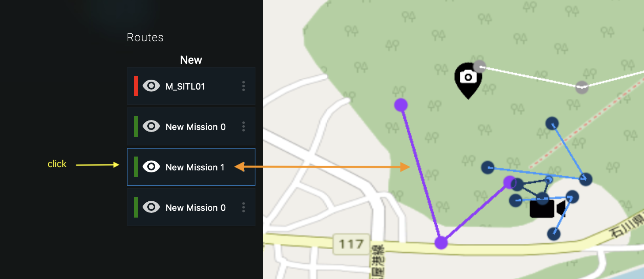Screen dimensions: 644x279
Task: Toggle eye icon of bottom New Mission 0
Action: pyautogui.click(x=151, y=207)
